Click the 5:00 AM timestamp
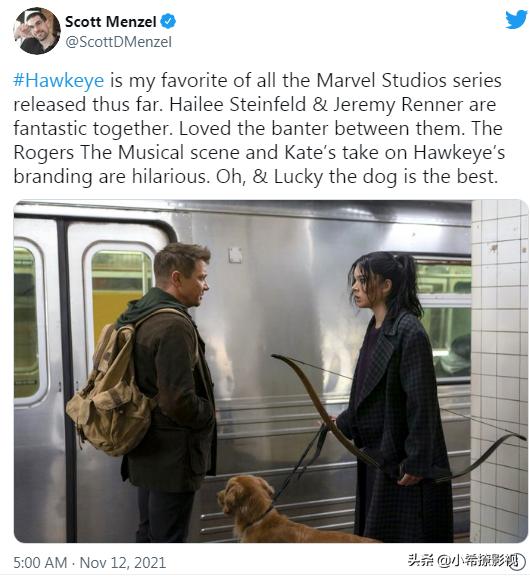 coord(40,563)
